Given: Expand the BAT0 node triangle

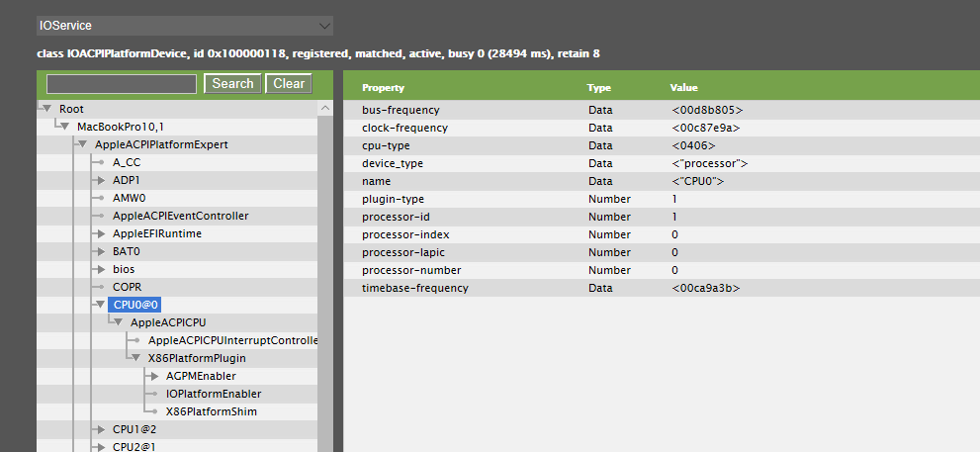Looking at the screenshot, I should (x=101, y=251).
